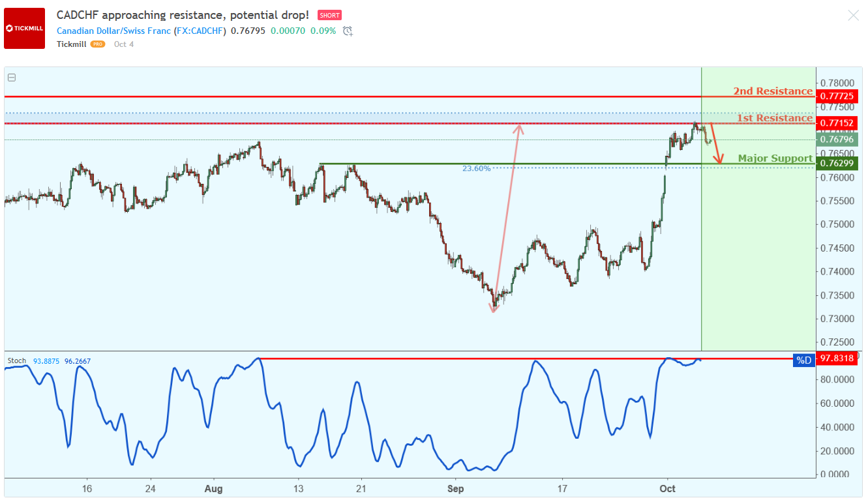Click the Stoch value 93.8875

(46, 360)
